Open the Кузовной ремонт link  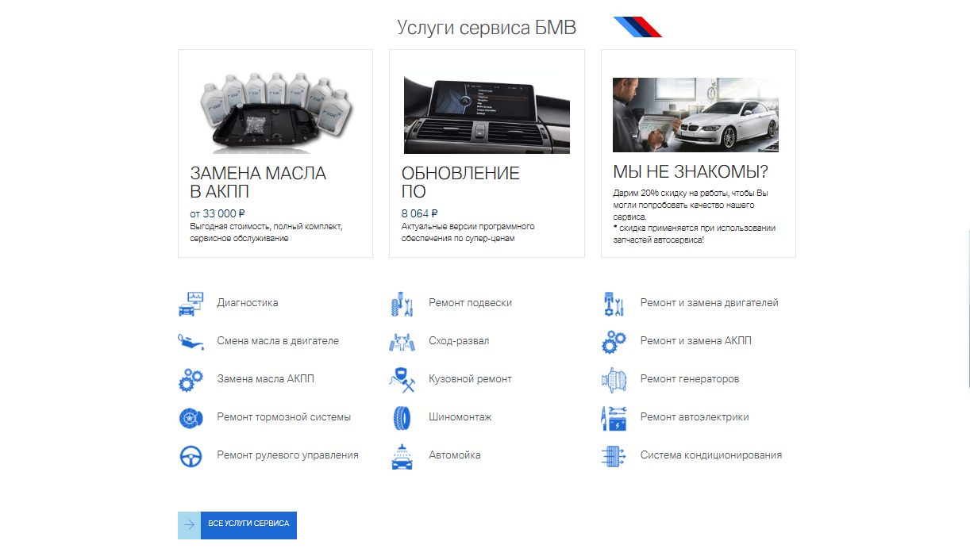coord(471,379)
